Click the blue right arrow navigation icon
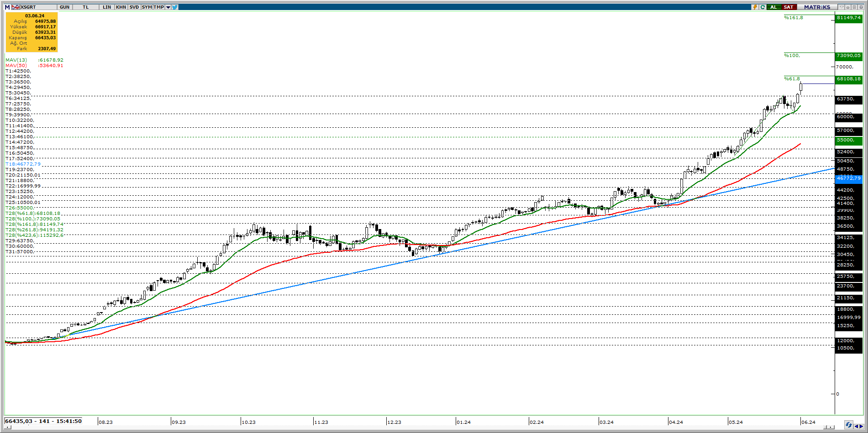This screenshot has width=868, height=433. (861, 427)
